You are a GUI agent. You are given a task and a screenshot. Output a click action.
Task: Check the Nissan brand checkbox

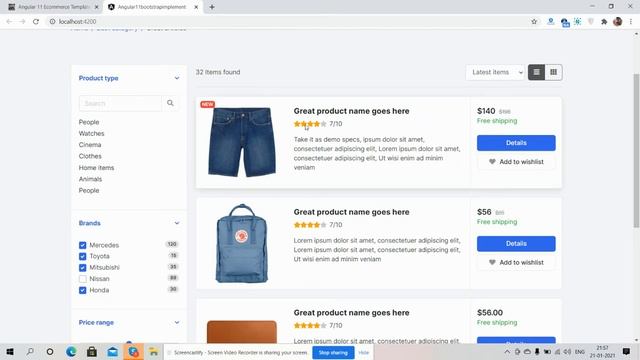click(x=82, y=279)
